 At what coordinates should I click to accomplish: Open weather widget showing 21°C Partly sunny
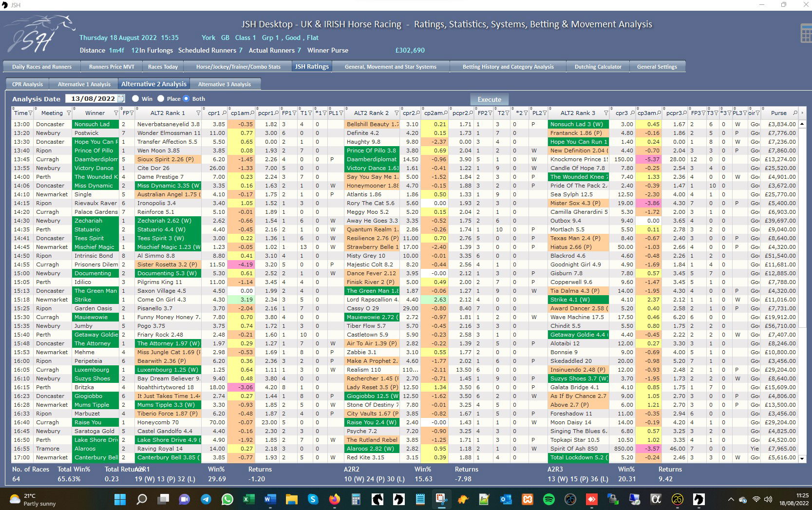click(34, 499)
